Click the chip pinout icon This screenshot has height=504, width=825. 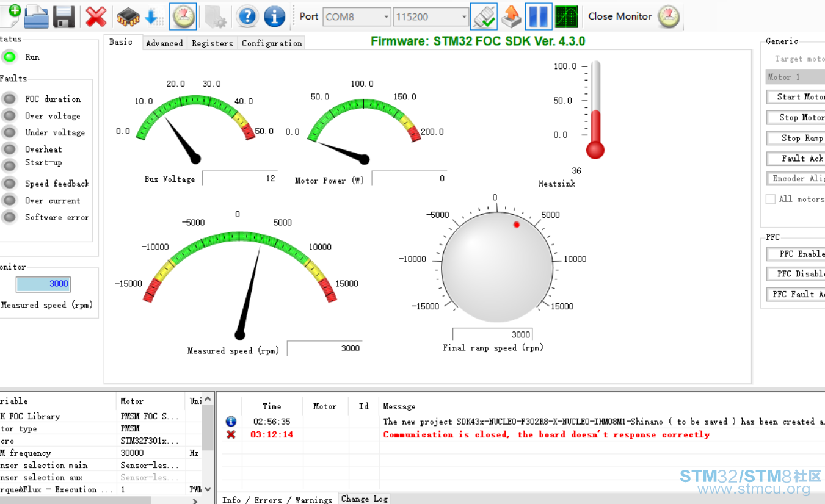tap(128, 16)
